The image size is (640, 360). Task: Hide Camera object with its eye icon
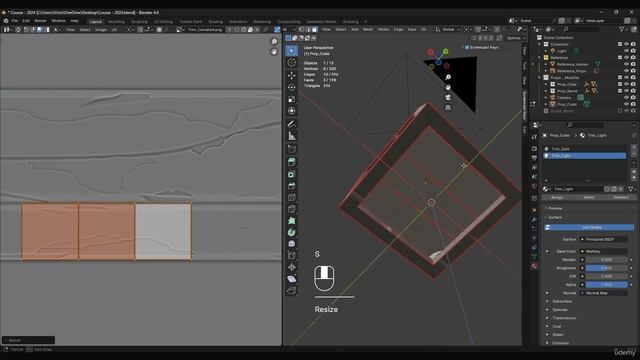[626, 98]
